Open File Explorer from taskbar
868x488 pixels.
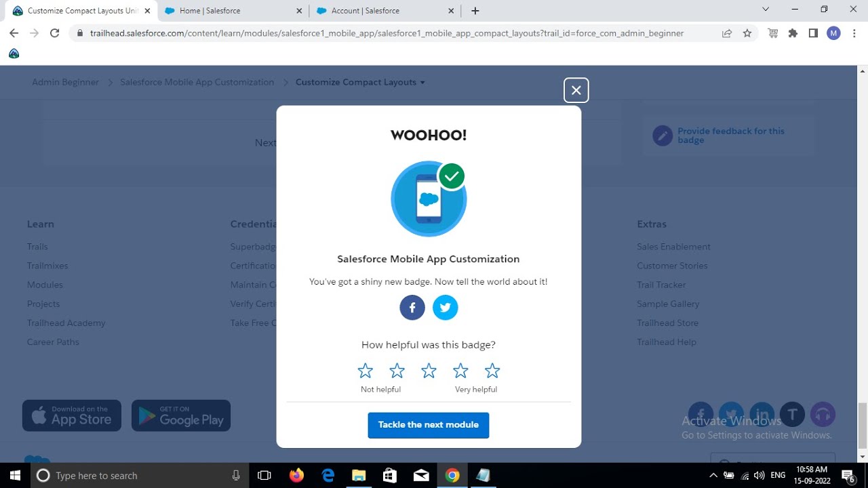[x=359, y=476]
